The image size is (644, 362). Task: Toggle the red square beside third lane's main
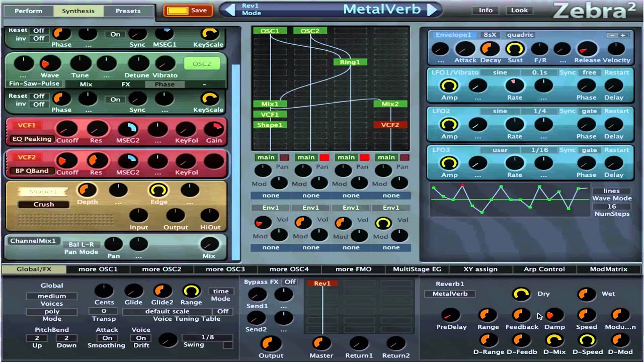coord(365,157)
